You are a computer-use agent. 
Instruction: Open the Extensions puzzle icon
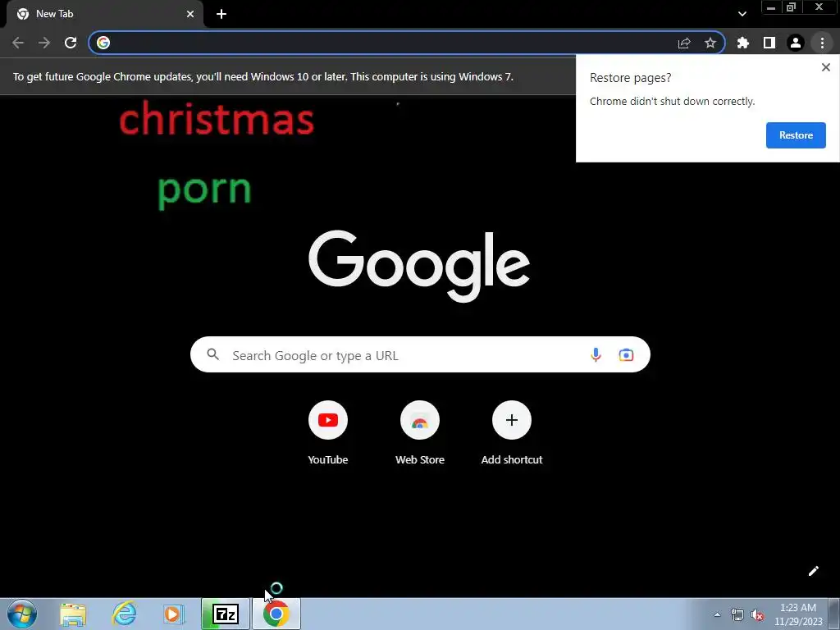click(x=743, y=43)
